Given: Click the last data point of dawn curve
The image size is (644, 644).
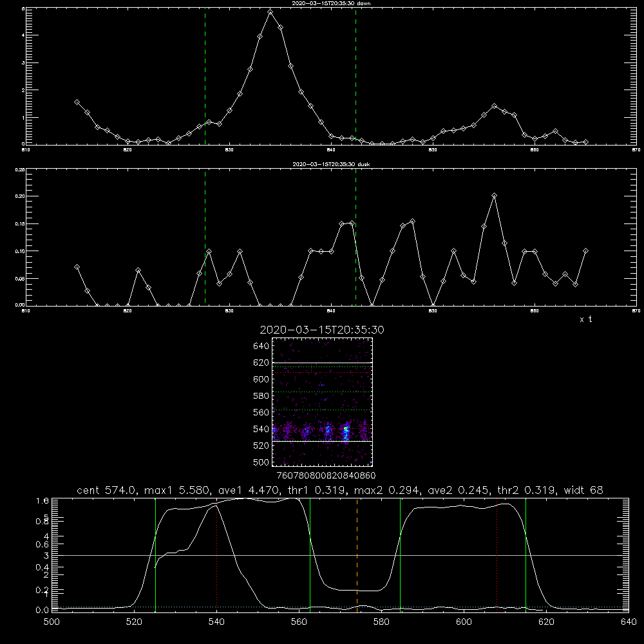Looking at the screenshot, I should (x=585, y=142).
